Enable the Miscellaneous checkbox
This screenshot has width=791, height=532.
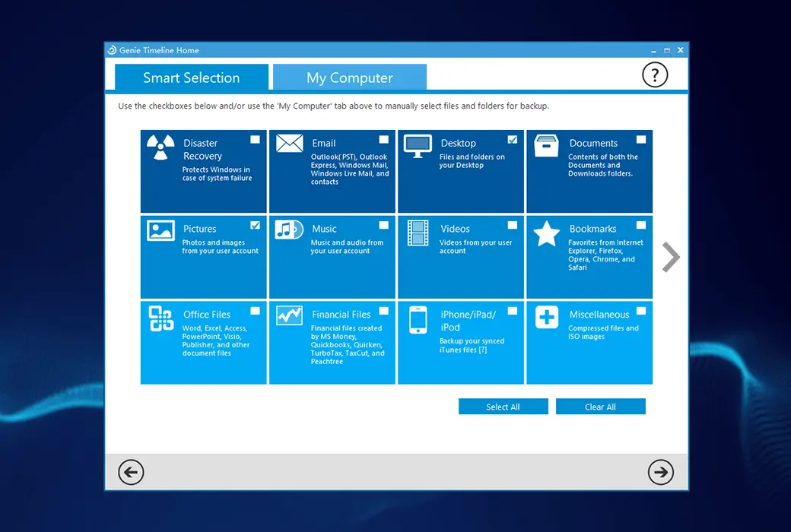click(x=641, y=311)
